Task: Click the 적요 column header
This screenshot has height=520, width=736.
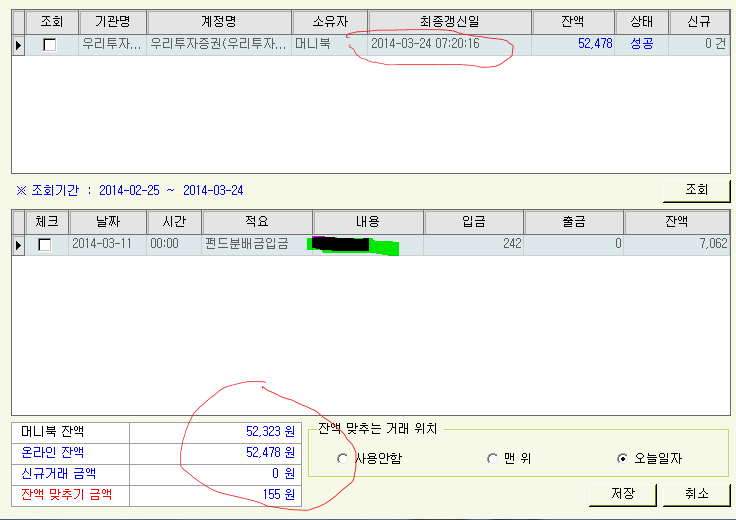Action: pos(258,221)
